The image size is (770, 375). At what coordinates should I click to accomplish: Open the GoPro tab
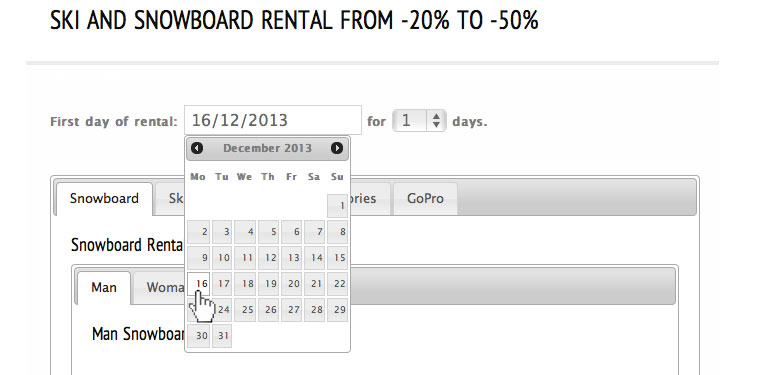tap(425, 199)
